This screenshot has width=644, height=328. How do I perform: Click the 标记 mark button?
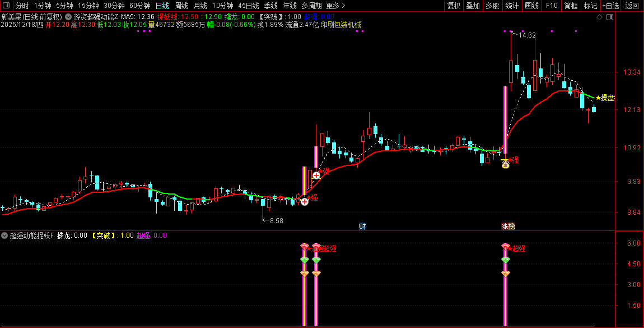coord(591,6)
